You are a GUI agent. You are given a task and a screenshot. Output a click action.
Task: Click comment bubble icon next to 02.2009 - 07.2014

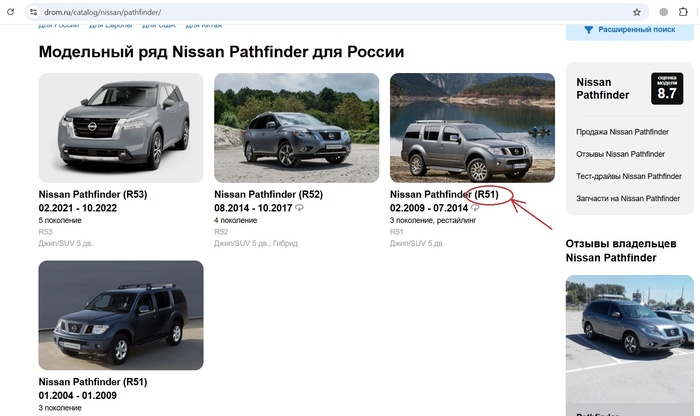[475, 207]
